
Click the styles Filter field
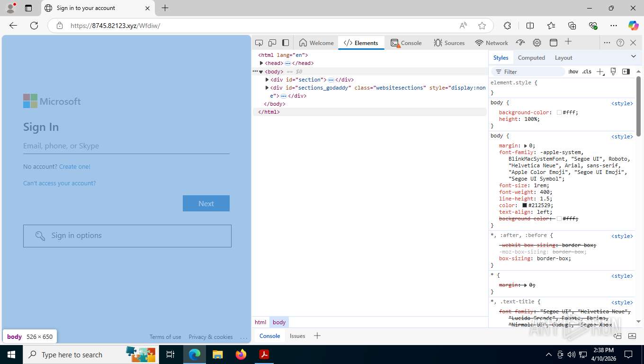[528, 72]
